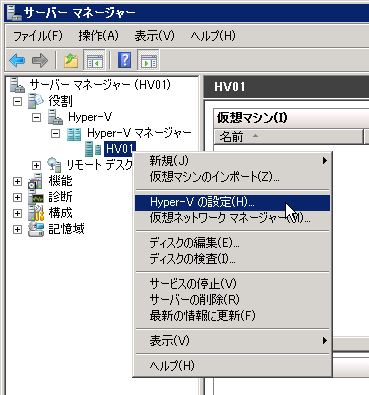Select the 構成 tree label
The image size is (369, 395).
click(60, 213)
